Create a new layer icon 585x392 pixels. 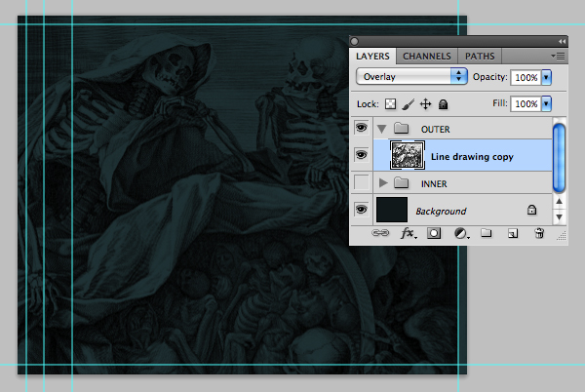513,233
